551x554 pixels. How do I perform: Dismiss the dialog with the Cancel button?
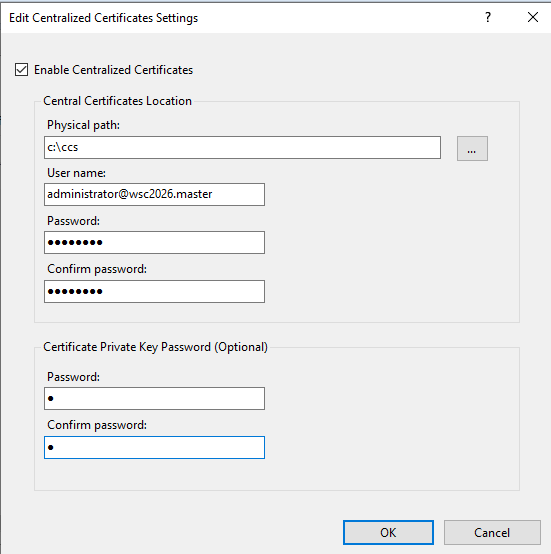click(492, 532)
